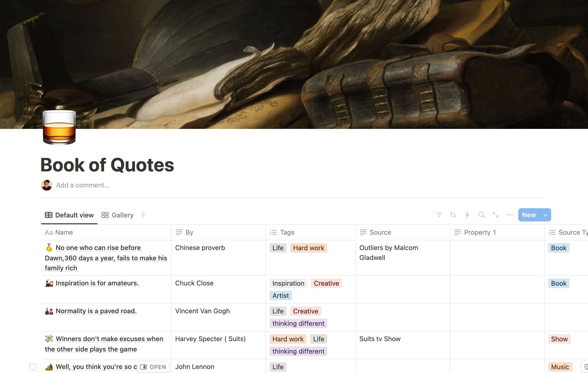Click empty Property 1 cell in Suits row

[497, 345]
